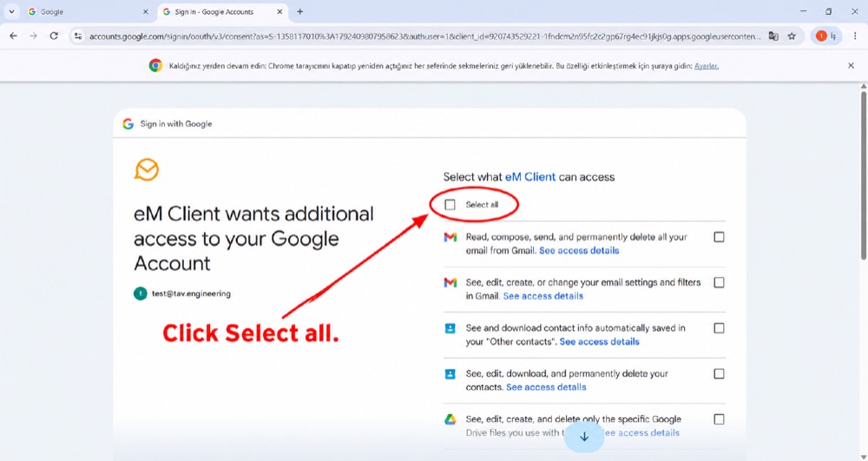Click the browser Forward arrow
868x461 pixels.
coord(34,36)
